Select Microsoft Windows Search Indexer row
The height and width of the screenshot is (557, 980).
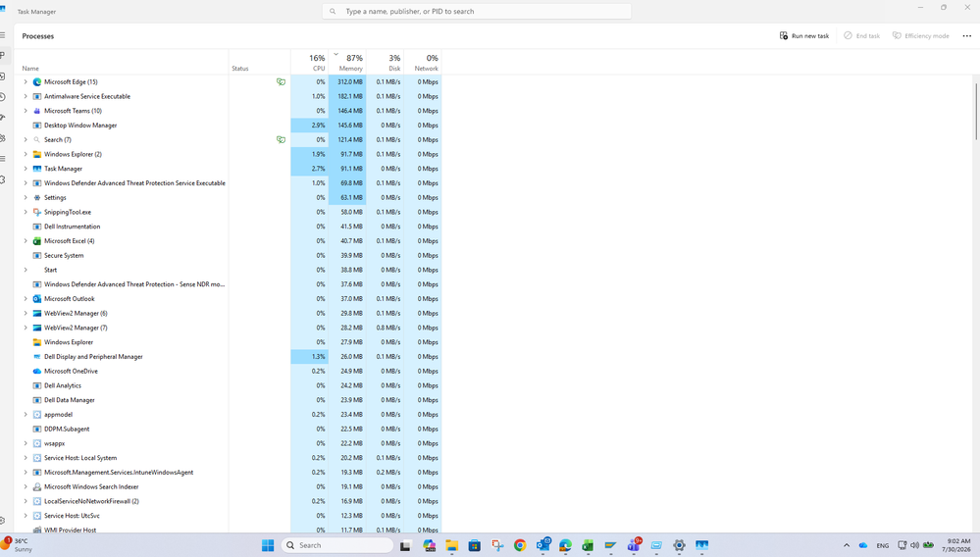point(229,487)
